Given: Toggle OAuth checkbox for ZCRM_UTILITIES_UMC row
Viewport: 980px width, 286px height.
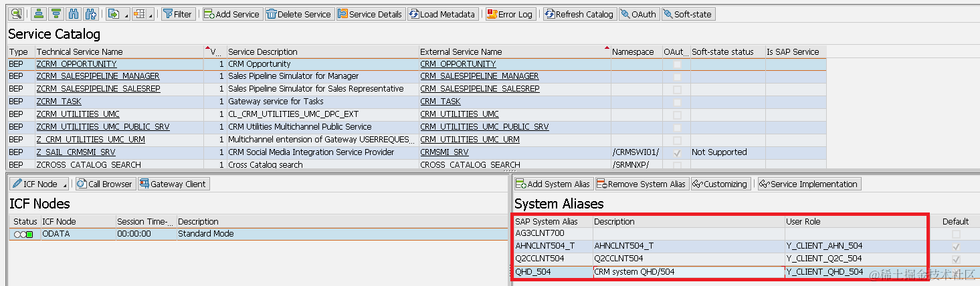Looking at the screenshot, I should click(x=676, y=114).
